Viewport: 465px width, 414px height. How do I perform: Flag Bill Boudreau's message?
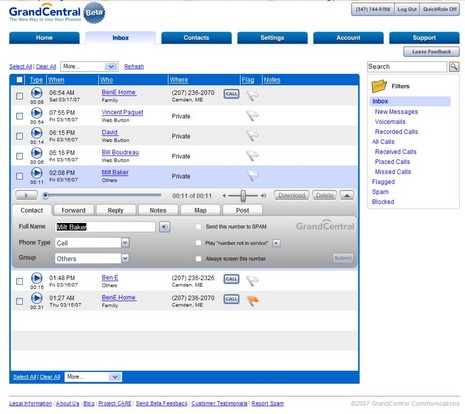[252, 156]
